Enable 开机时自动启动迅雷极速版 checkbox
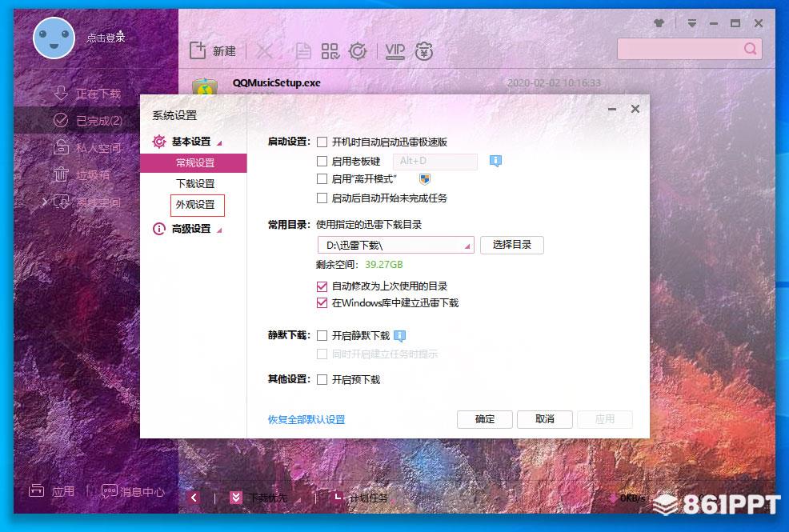The width and height of the screenshot is (789, 532). point(322,142)
